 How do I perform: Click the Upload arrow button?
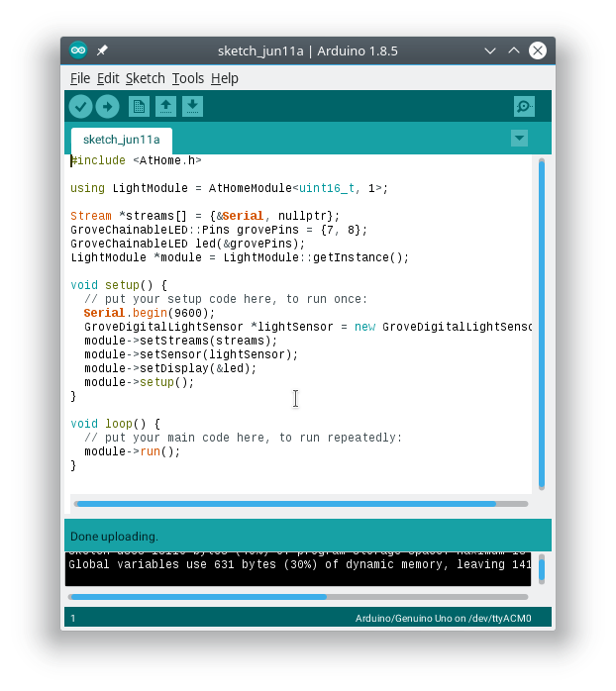point(108,107)
